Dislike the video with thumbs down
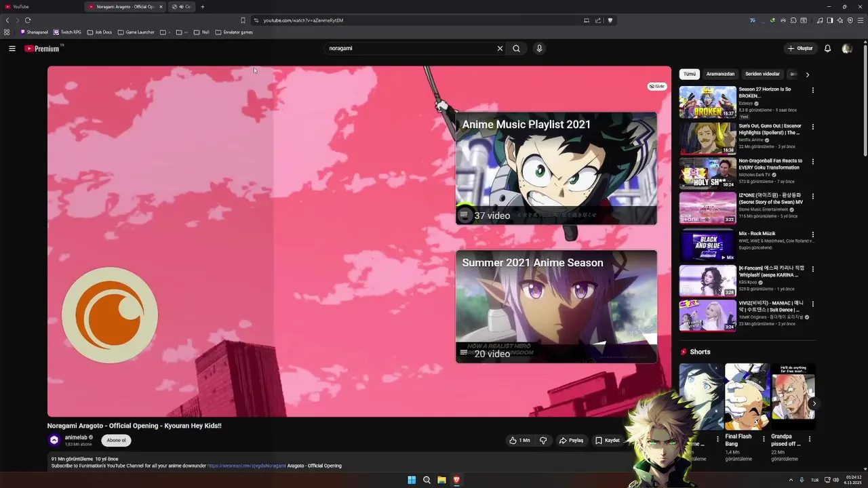The height and width of the screenshot is (488, 868). click(543, 441)
